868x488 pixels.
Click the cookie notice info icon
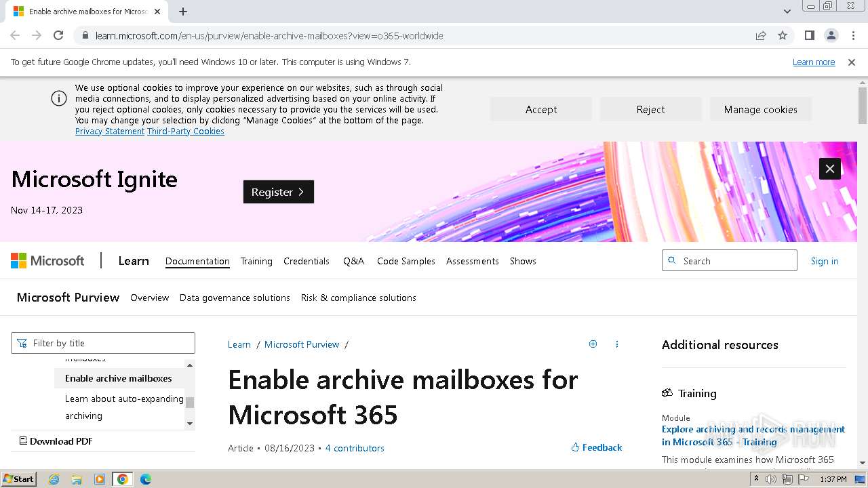(x=59, y=98)
